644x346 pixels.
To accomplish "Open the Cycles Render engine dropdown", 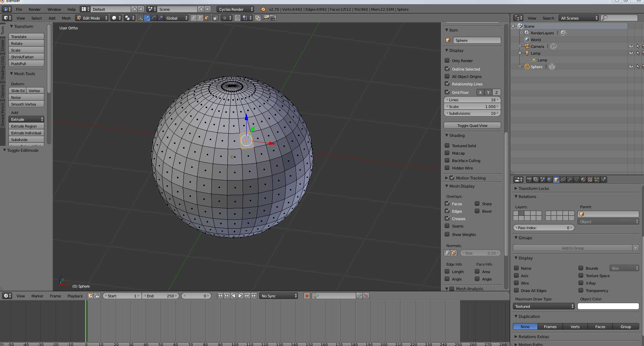I will [235, 9].
